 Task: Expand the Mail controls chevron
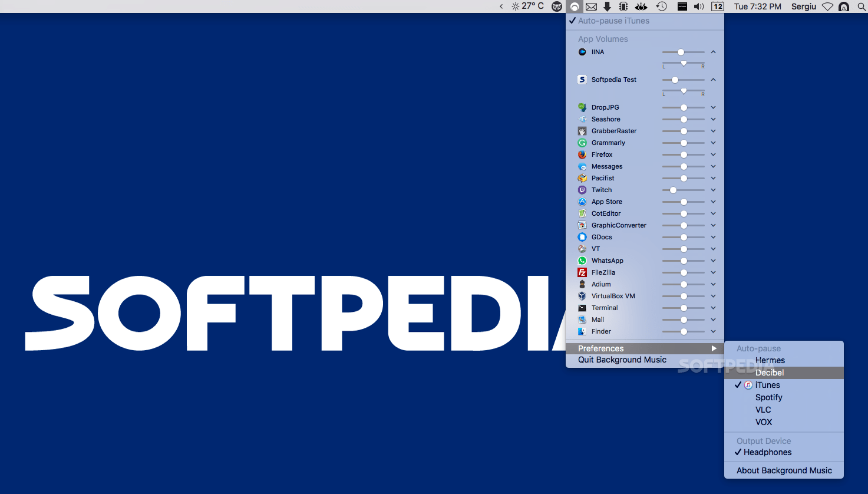713,320
